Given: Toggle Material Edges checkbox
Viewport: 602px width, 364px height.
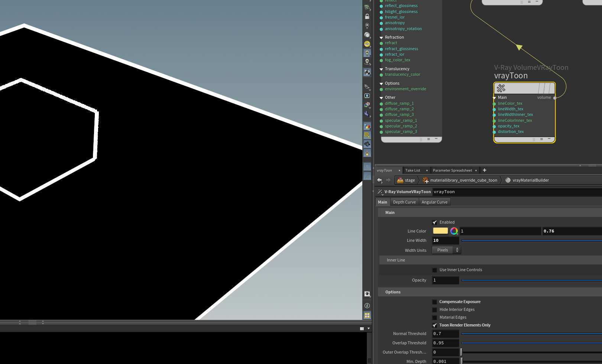Looking at the screenshot, I should 435,318.
